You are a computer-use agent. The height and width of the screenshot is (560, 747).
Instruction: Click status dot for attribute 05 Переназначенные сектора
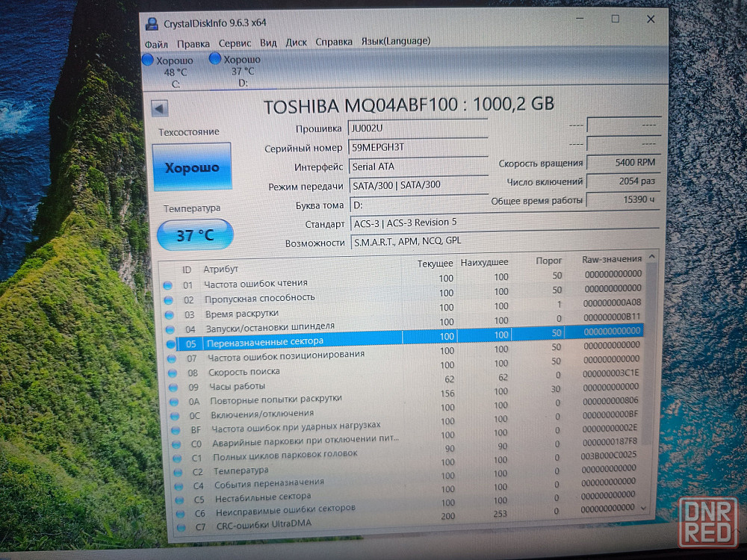[x=171, y=343]
